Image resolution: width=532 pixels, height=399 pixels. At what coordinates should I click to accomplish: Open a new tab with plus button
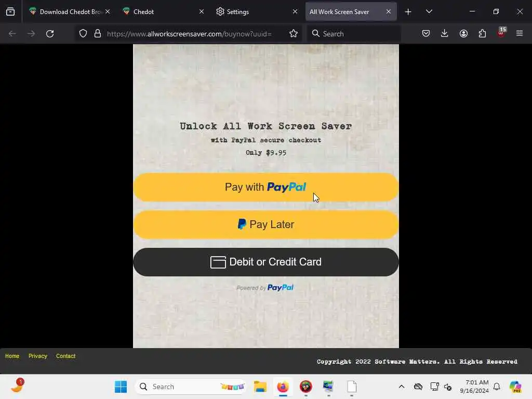408,12
